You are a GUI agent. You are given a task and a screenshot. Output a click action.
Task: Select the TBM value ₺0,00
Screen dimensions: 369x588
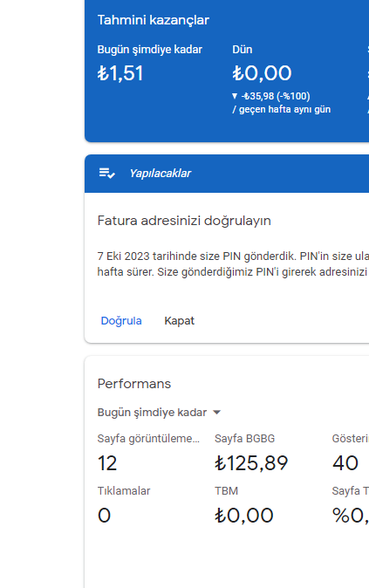coord(243,516)
